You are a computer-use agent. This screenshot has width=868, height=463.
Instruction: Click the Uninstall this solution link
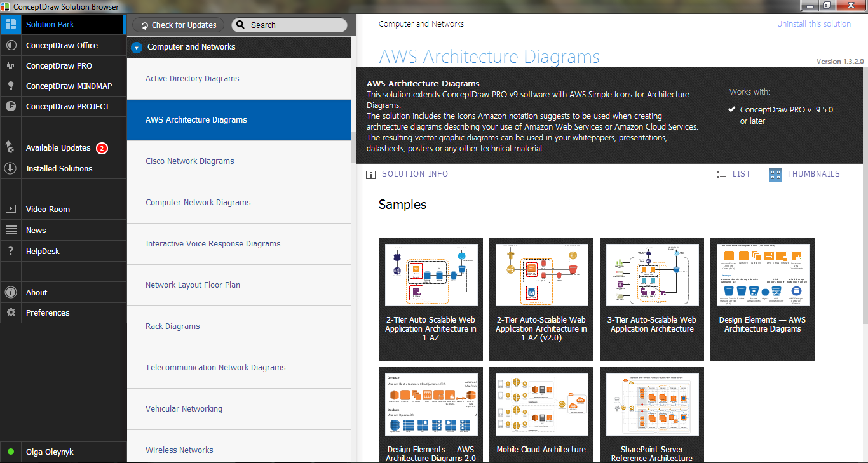click(813, 24)
